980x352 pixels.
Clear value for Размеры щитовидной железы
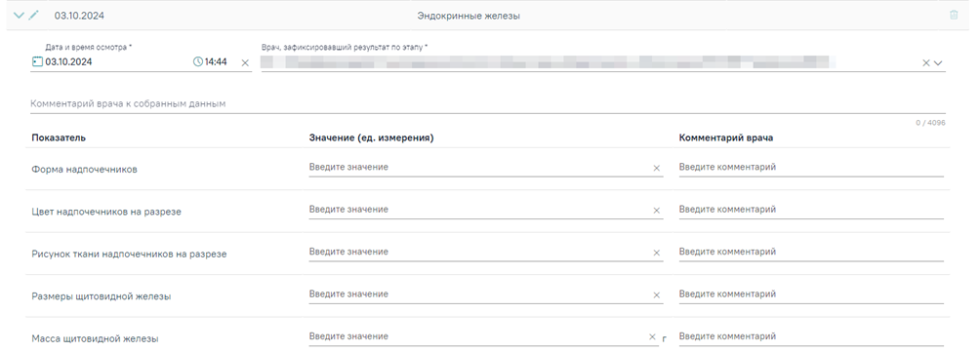[656, 294]
